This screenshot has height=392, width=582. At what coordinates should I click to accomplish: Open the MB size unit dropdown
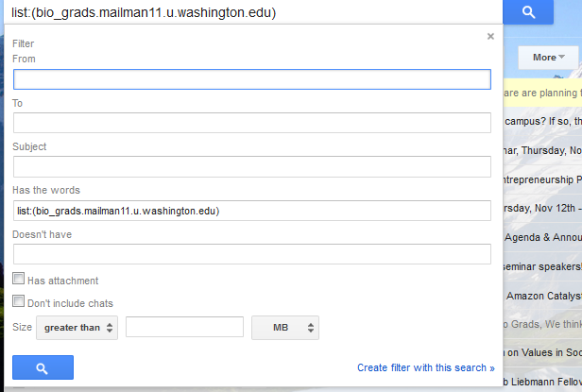click(285, 327)
